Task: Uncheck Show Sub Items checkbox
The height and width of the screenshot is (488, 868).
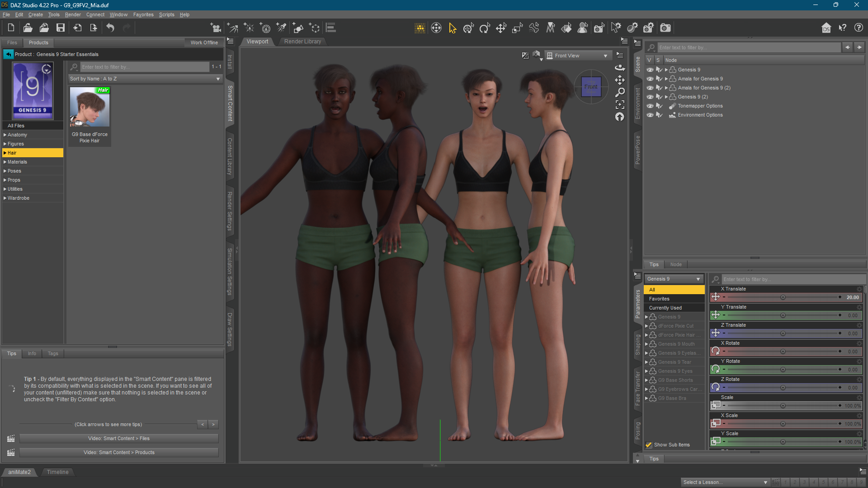Action: pyautogui.click(x=649, y=445)
